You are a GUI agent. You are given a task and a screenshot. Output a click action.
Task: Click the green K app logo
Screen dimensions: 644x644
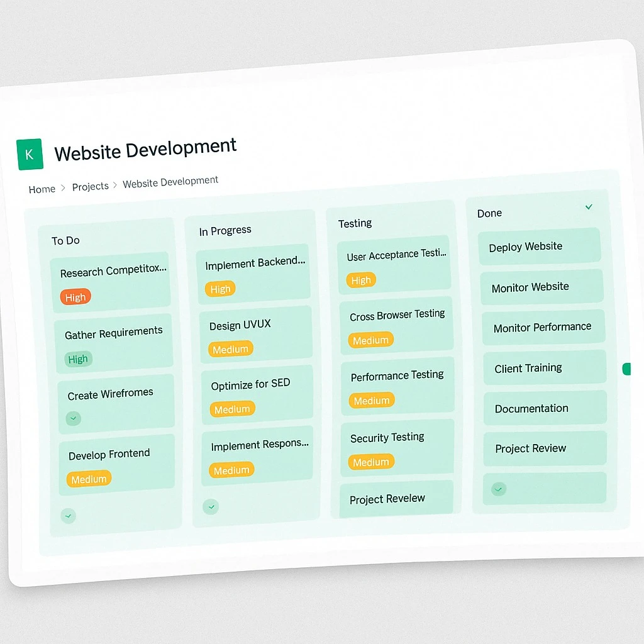click(x=30, y=155)
